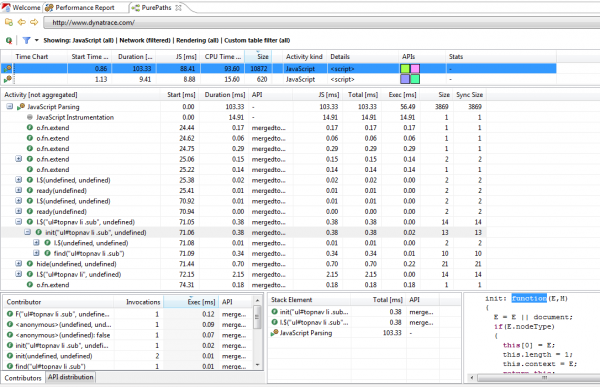Open the Performance Report tab
Screen dimensions: 600x387
[x=80, y=8]
